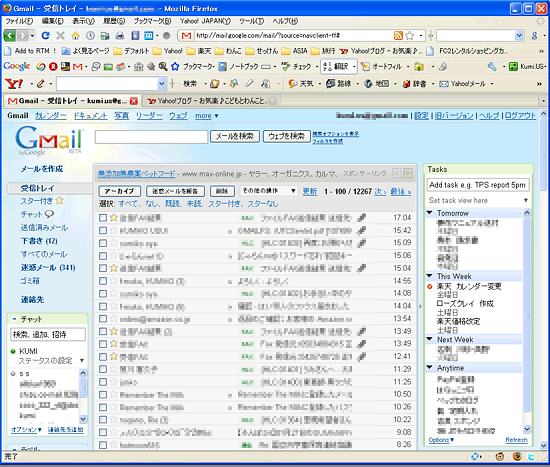The height and width of the screenshot is (467, 550).
Task: Select checkbox for the 10:50 email
Action: coord(103,395)
